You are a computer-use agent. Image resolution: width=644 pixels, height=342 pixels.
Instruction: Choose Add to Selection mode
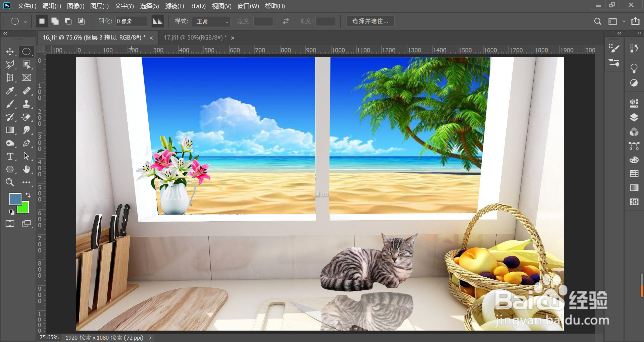(x=55, y=21)
